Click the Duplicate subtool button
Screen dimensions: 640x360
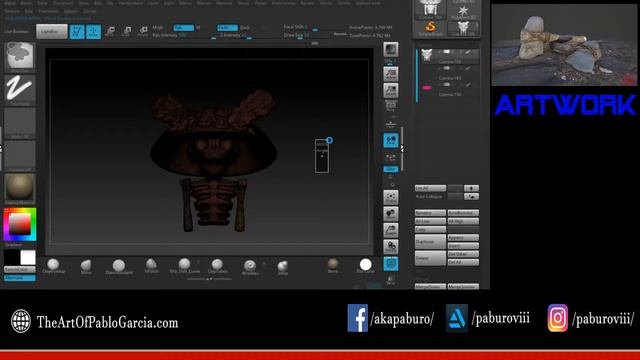430,242
